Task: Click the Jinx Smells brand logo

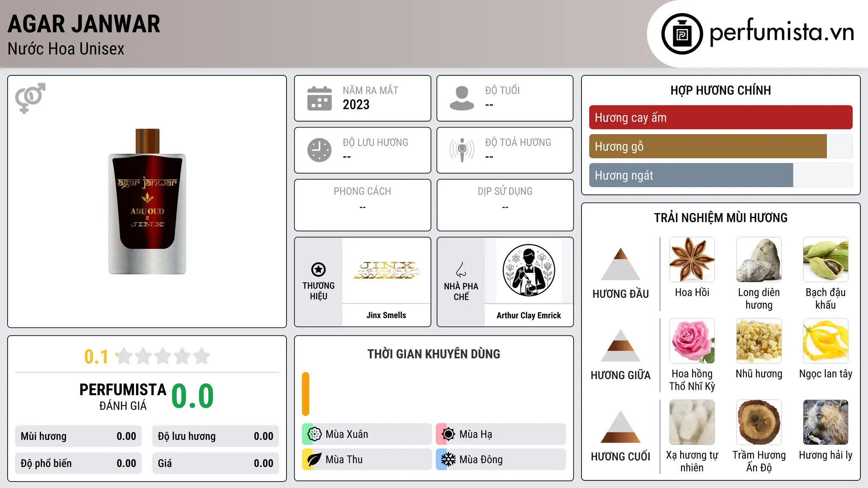Action: pos(386,270)
